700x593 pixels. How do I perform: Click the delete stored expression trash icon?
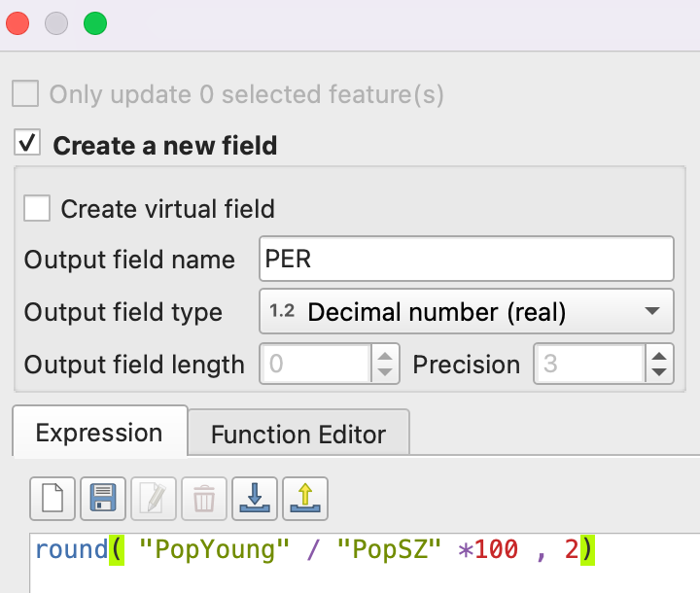point(204,500)
